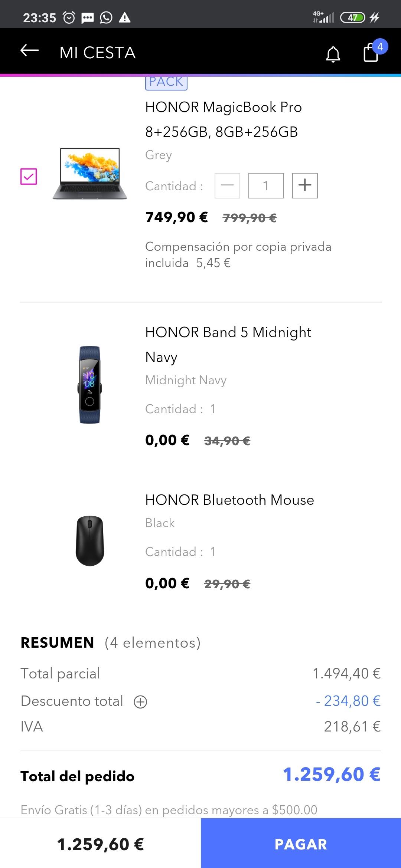
Task: Tap the back arrow icon
Action: coord(30,51)
